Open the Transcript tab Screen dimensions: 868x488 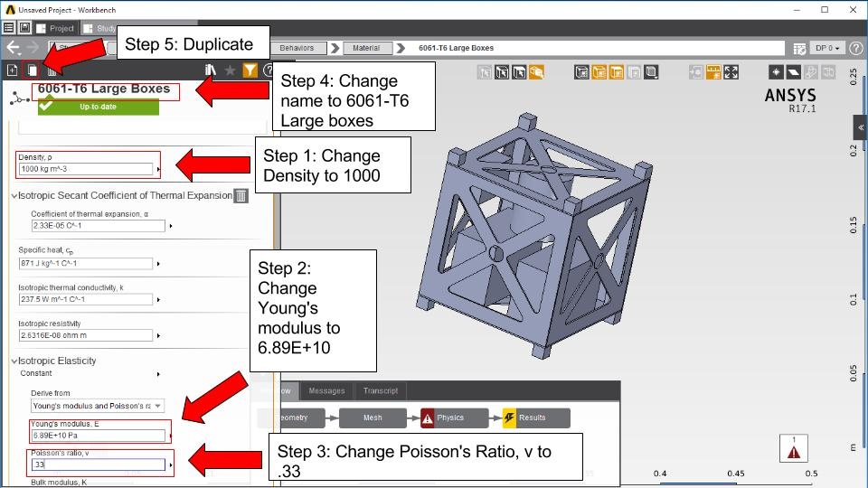coord(381,391)
